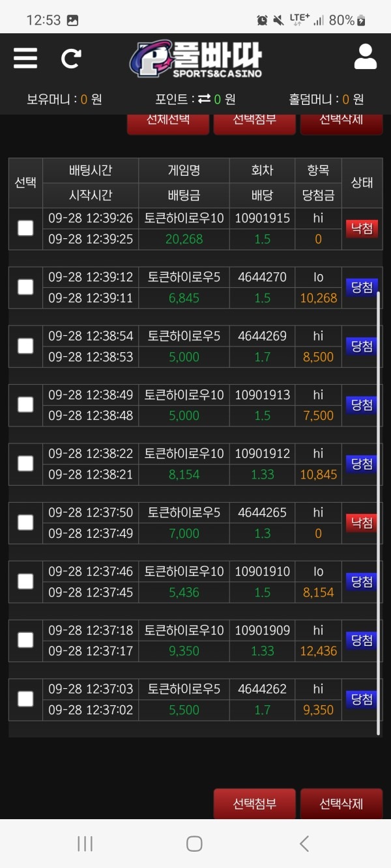Tap the 당첨 status badge for round 4644269
Image resolution: width=391 pixels, height=868 pixels.
point(362,346)
